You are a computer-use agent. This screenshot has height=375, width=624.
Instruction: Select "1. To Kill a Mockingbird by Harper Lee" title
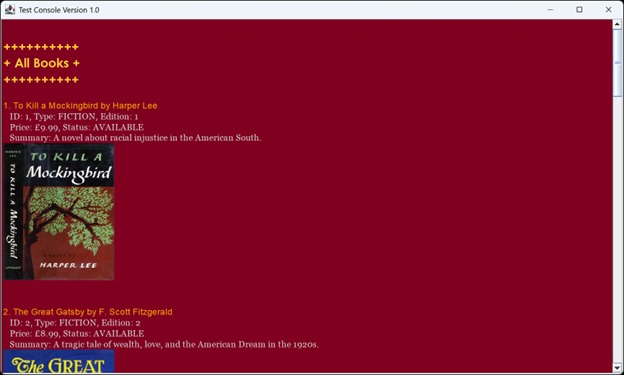[x=80, y=105]
